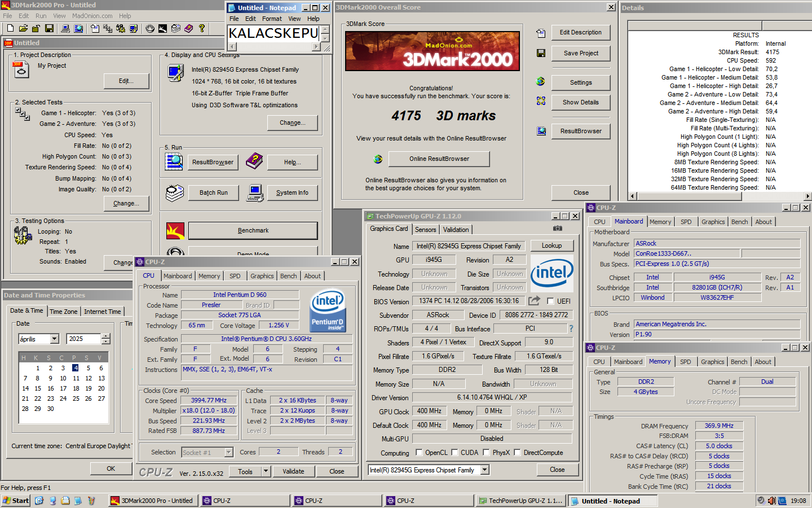Viewport: 812px width, 508px height.
Task: Open the Format menu in Notepad
Action: click(272, 19)
